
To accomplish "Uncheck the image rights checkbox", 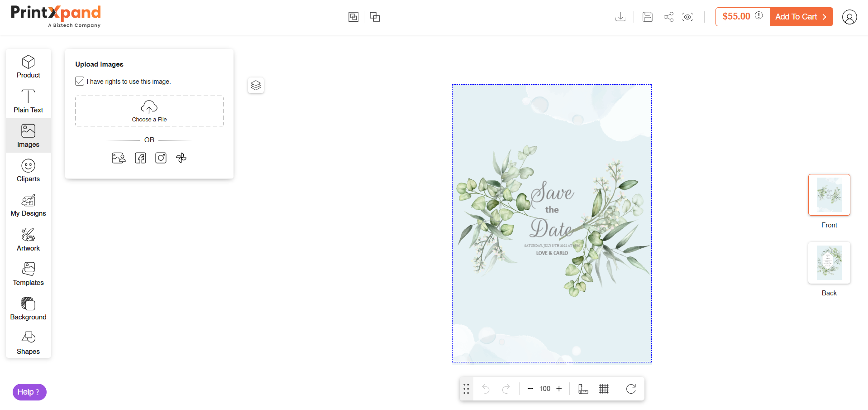I will 80,81.
